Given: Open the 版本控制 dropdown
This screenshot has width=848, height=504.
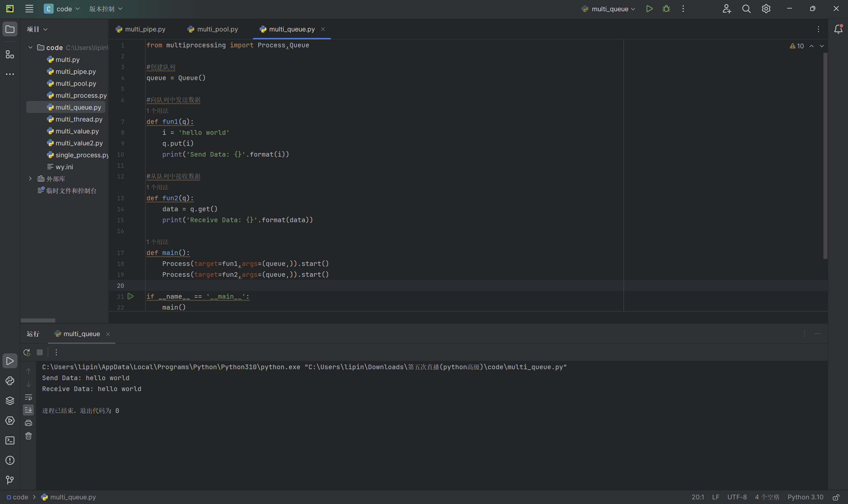Looking at the screenshot, I should [106, 9].
